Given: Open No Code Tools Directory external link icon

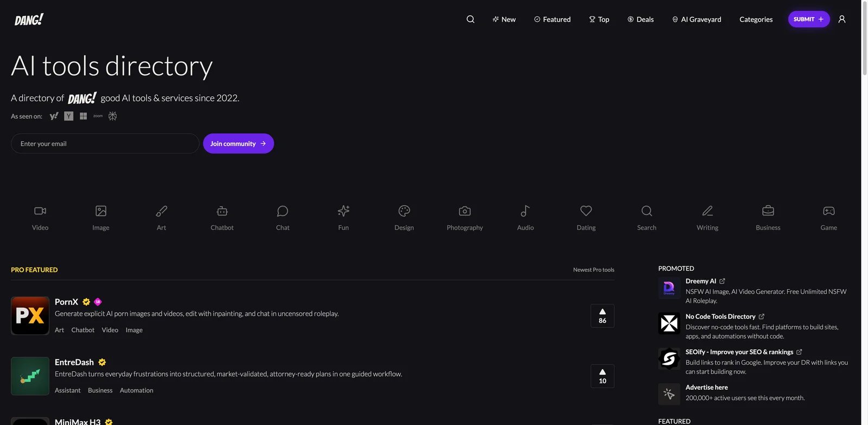Looking at the screenshot, I should pyautogui.click(x=761, y=316).
